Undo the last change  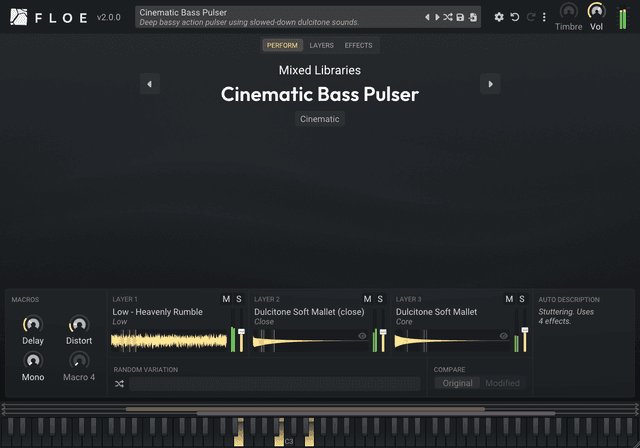515,17
